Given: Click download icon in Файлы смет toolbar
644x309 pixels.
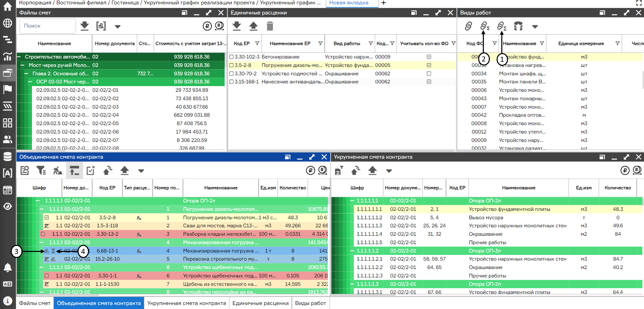Looking at the screenshot, I should [x=85, y=26].
